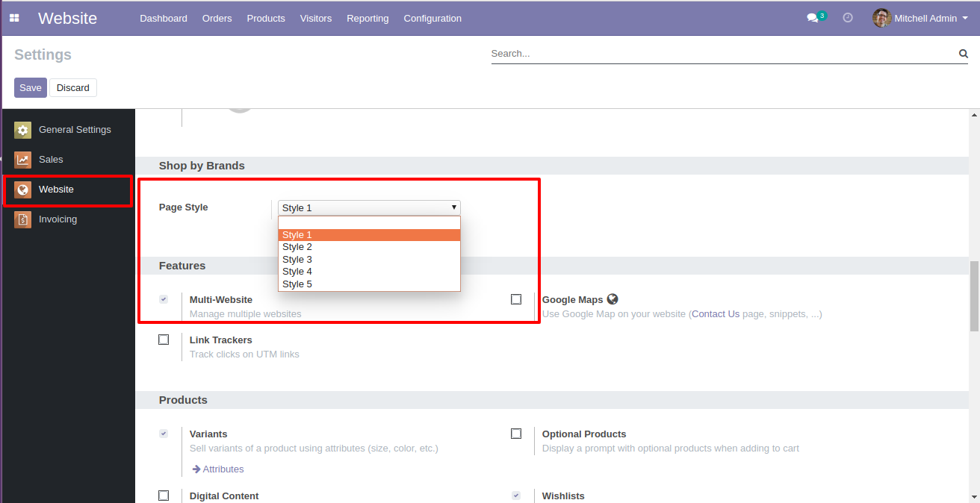Image resolution: width=980 pixels, height=503 pixels.
Task: Select Sales in the sidebar
Action: (68, 160)
